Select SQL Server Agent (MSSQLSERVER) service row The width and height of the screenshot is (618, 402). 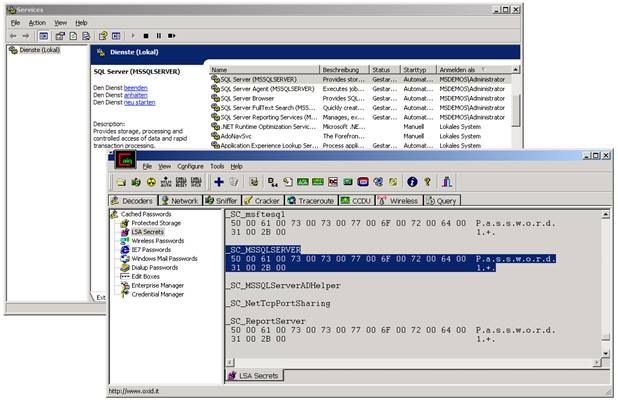[360, 89]
